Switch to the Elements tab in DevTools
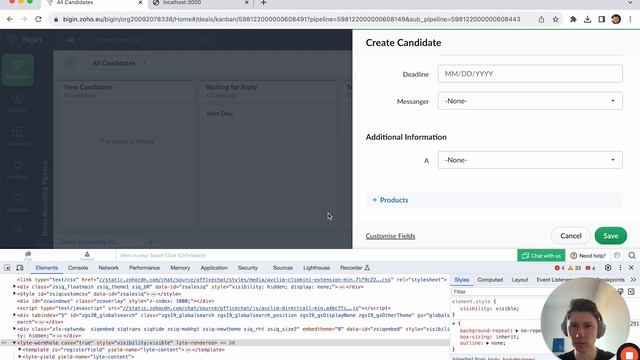The height and width of the screenshot is (360, 640). [x=47, y=268]
